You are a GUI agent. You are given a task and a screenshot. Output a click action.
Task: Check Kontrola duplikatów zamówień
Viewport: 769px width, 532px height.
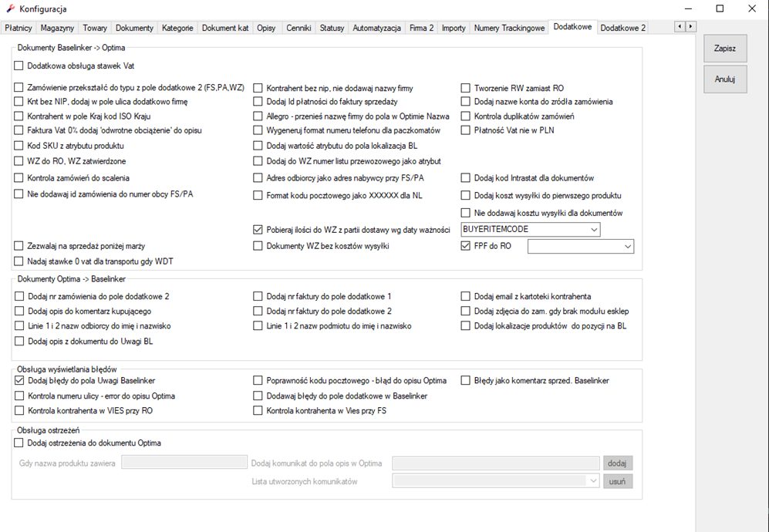[465, 116]
